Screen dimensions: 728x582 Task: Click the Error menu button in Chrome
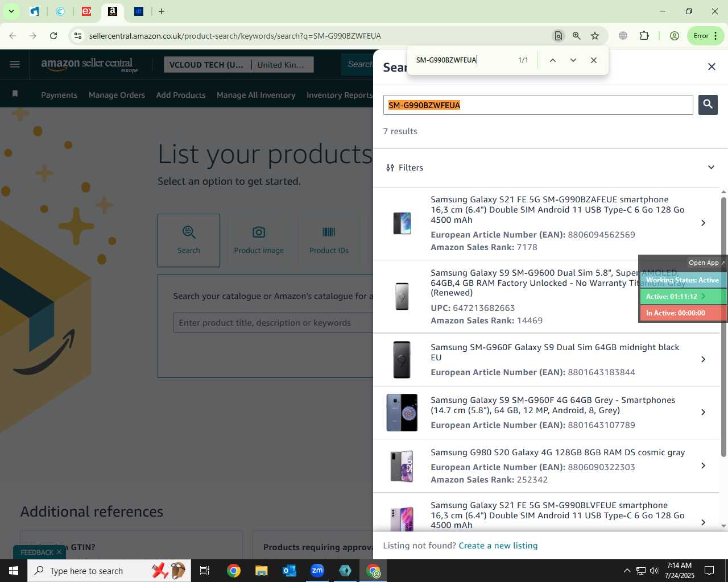[705, 36]
